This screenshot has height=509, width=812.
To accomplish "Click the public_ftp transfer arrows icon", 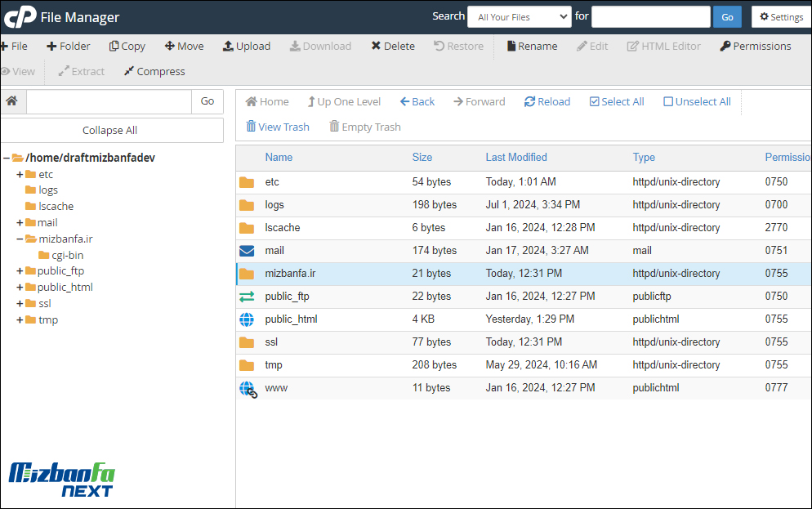I will [247, 297].
